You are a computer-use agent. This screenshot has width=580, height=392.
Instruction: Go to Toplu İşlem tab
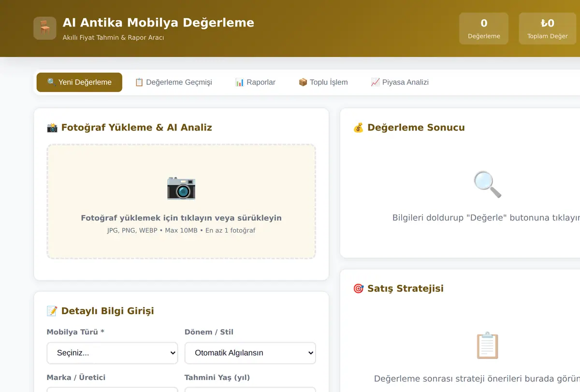click(x=323, y=82)
